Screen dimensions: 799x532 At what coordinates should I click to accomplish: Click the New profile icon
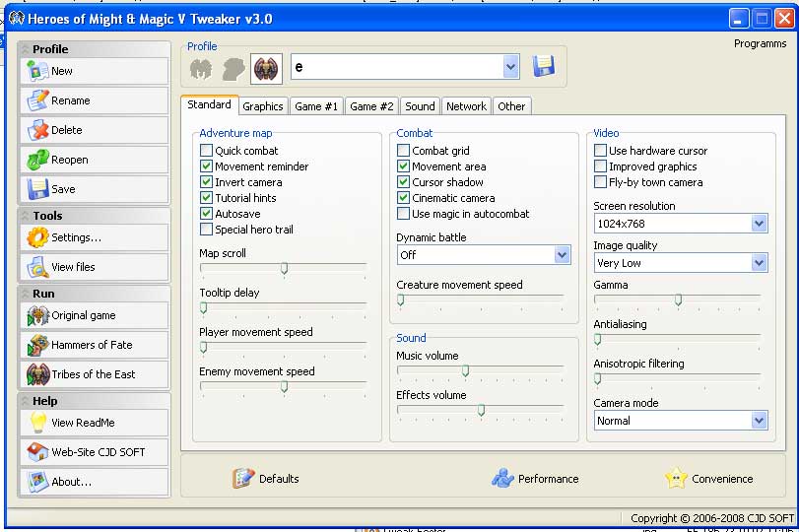point(37,71)
